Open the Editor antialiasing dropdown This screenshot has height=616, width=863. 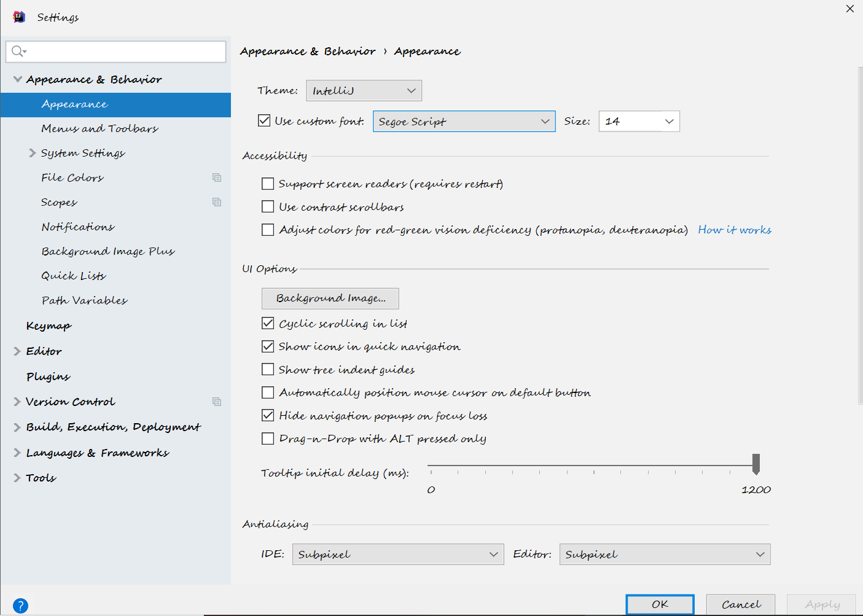665,554
